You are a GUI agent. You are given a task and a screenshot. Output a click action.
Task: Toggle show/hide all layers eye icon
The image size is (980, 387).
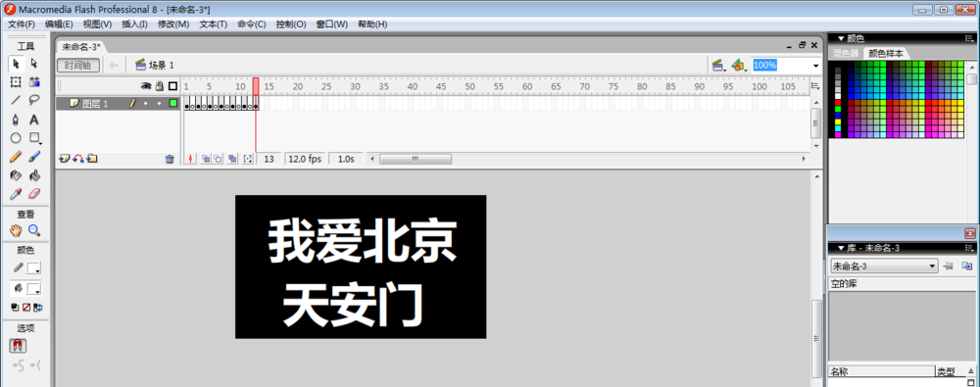146,85
